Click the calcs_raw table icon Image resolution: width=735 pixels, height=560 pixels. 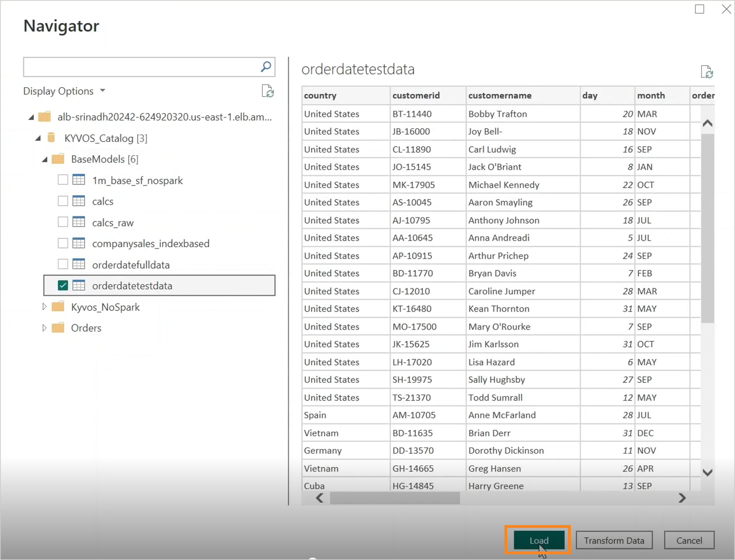coord(79,222)
